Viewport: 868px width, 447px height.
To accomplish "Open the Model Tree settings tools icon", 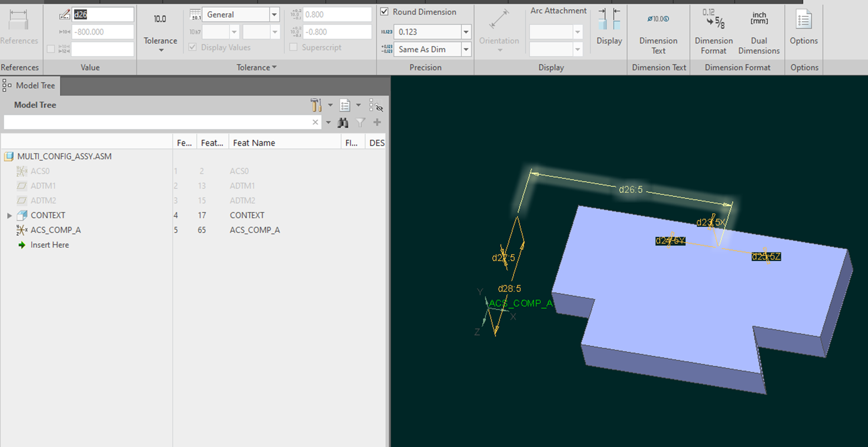I will (316, 105).
